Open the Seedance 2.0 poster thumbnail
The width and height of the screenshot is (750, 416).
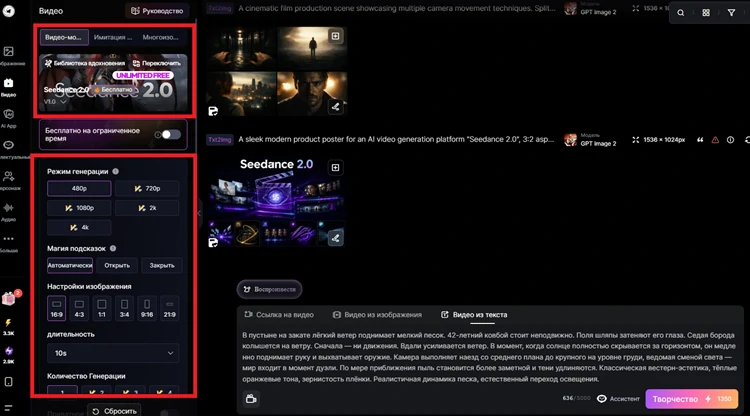pos(276,202)
